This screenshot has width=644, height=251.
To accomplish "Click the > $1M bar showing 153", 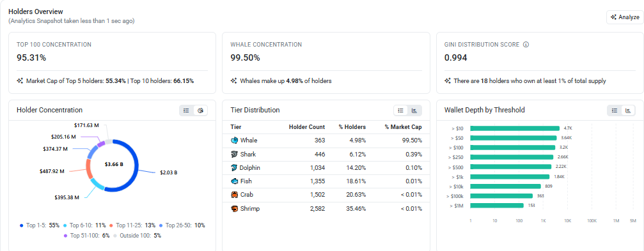I will [x=497, y=206].
